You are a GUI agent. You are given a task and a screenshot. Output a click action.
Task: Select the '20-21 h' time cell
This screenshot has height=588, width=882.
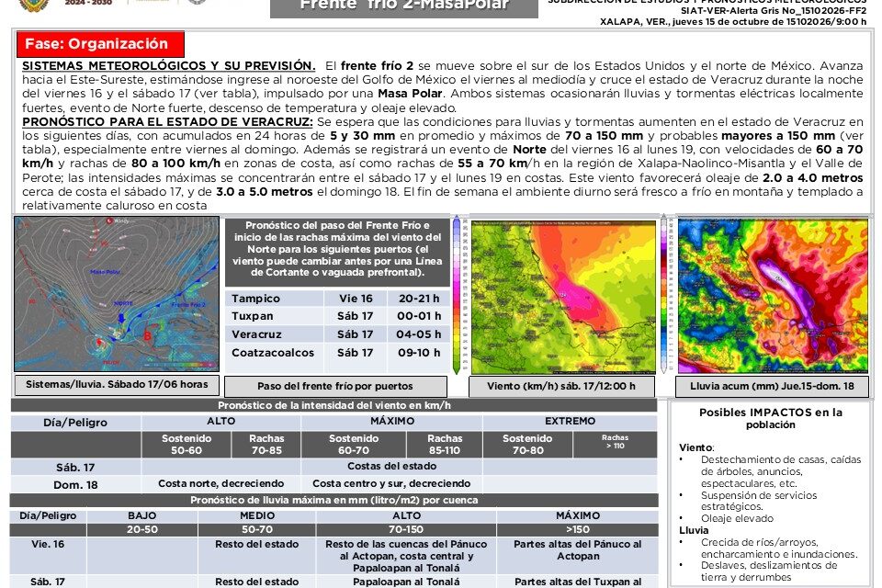click(x=419, y=299)
